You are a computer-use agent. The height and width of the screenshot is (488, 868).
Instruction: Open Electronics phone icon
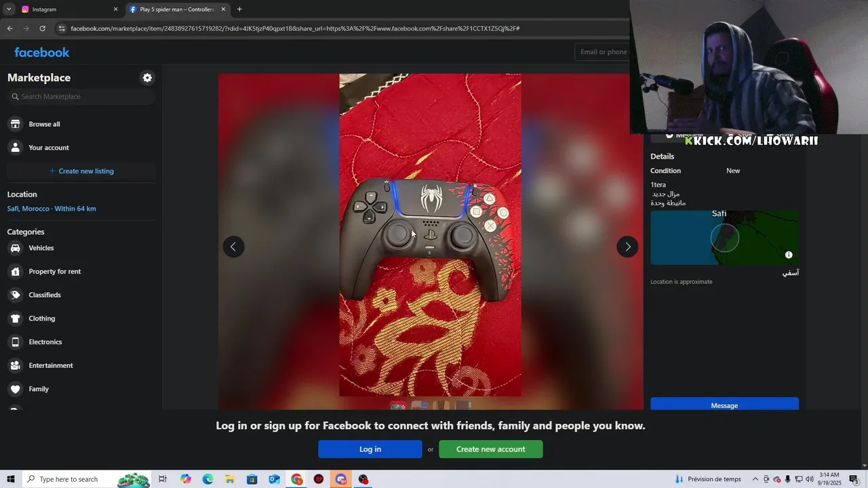point(16,342)
